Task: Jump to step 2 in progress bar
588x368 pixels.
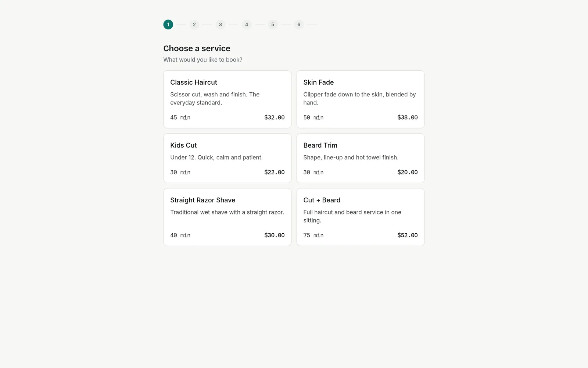Action: click(194, 25)
